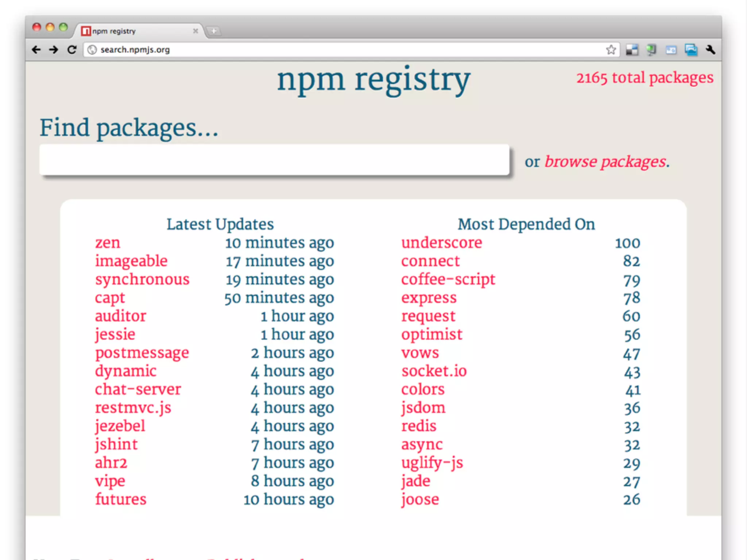Reload the page with refresh icon
Viewport: 747px width, 560px height.
[x=72, y=50]
